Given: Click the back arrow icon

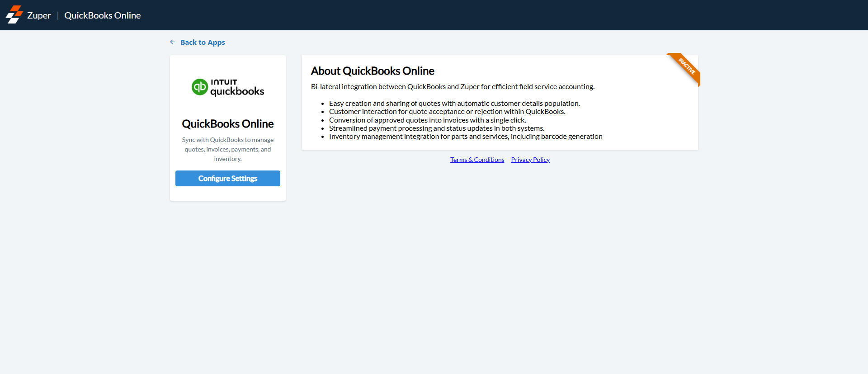Looking at the screenshot, I should [x=173, y=42].
